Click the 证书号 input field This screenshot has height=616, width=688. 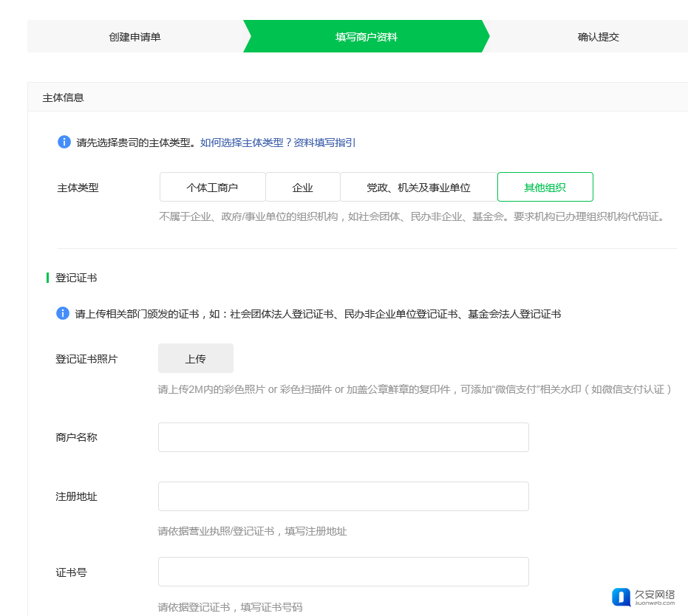click(x=343, y=572)
